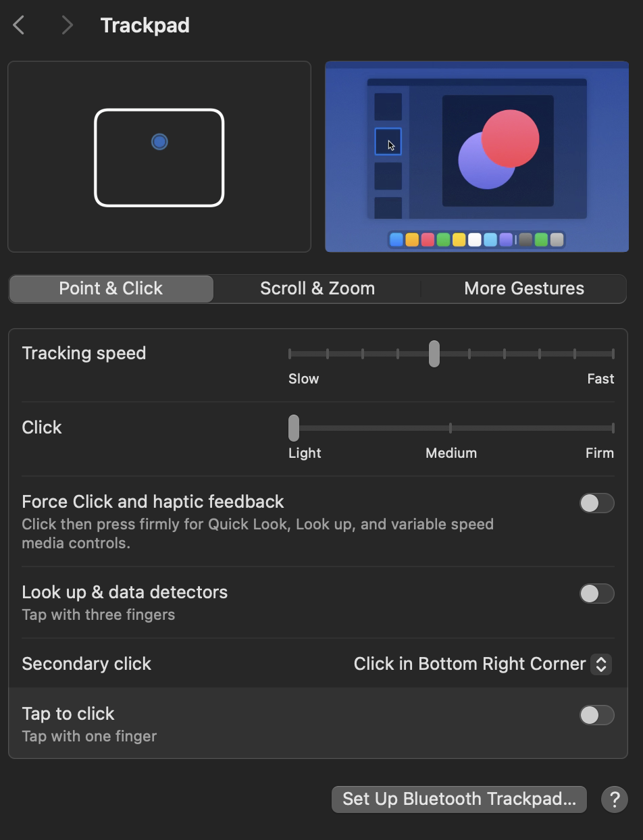
Task: Turn on Look up & data detectors
Action: [x=596, y=594]
